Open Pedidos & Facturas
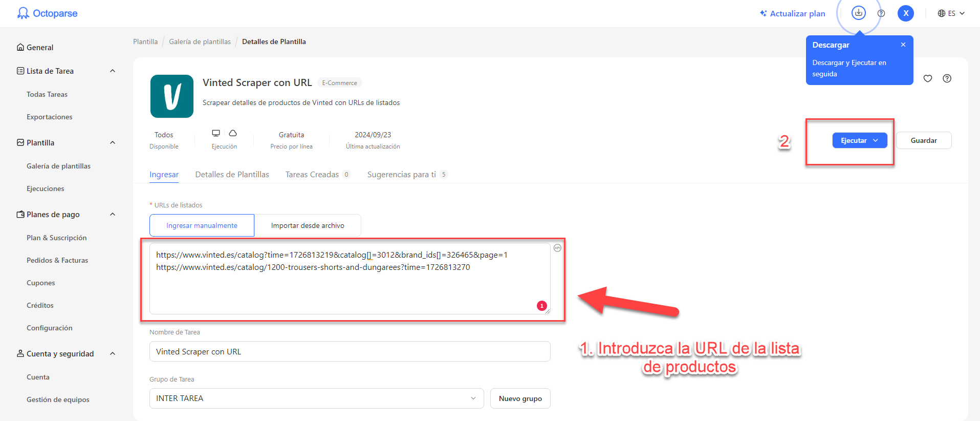Image resolution: width=980 pixels, height=421 pixels. coord(57,260)
